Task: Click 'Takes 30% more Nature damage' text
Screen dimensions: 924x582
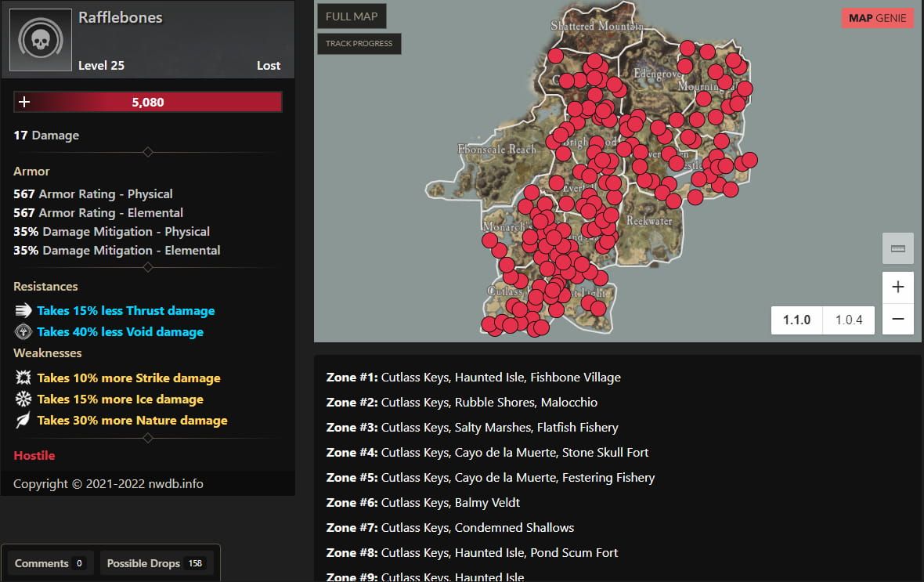Action: click(x=132, y=421)
